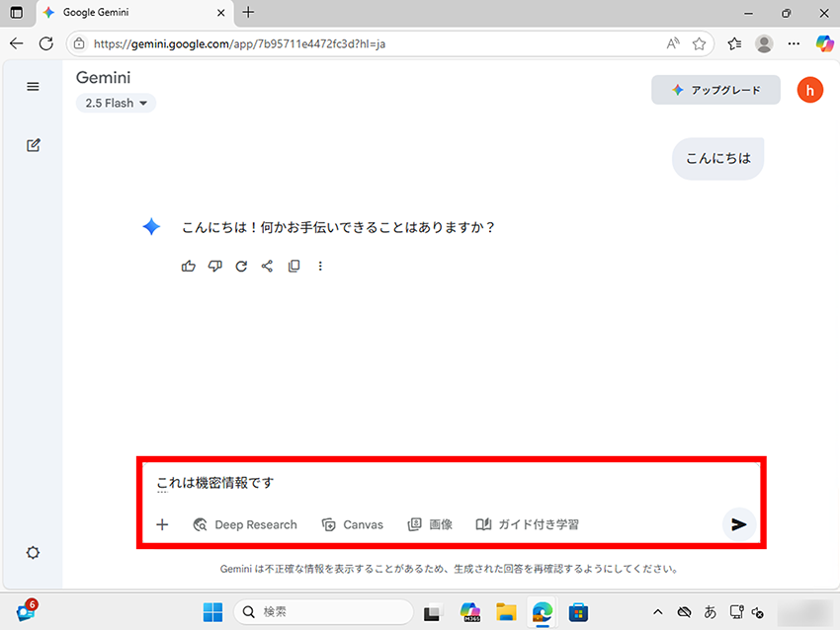Click the thumbs up icon under response
Image resolution: width=840 pixels, height=630 pixels.
click(189, 266)
